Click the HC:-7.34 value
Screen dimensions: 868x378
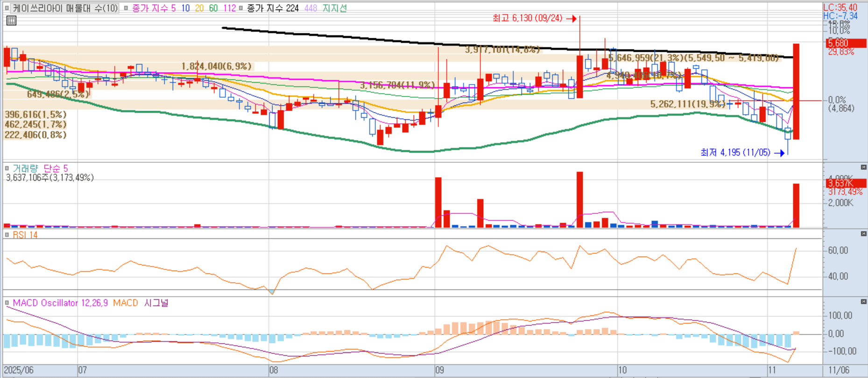click(840, 16)
